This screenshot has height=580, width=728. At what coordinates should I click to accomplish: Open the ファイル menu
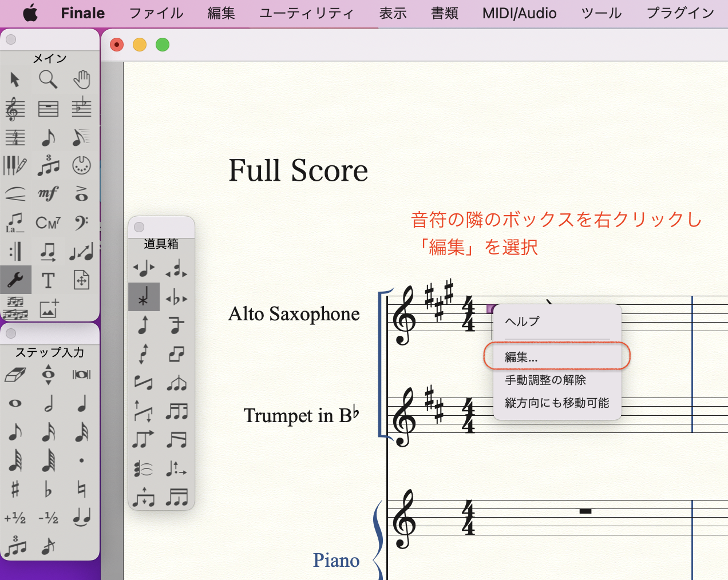coord(156,13)
